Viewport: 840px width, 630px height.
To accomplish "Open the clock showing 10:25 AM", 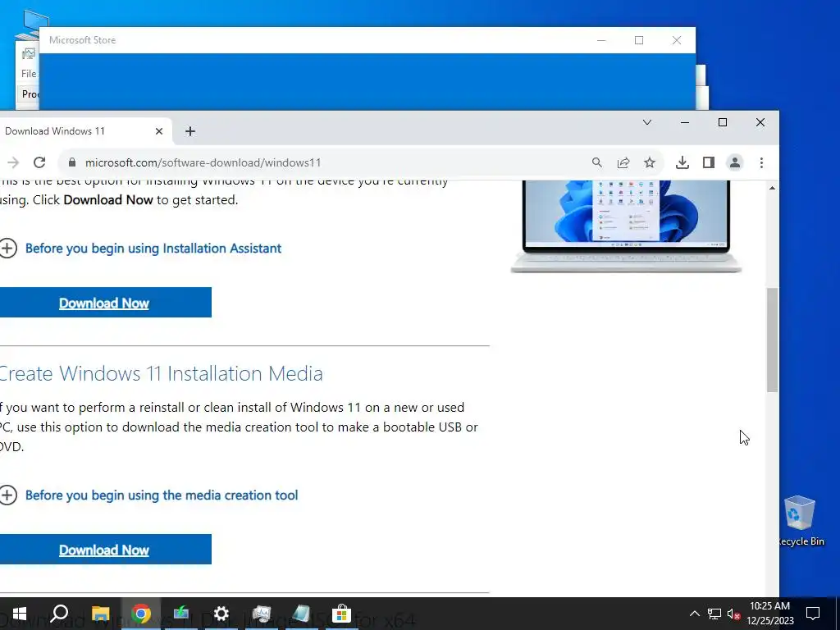I will [x=770, y=614].
